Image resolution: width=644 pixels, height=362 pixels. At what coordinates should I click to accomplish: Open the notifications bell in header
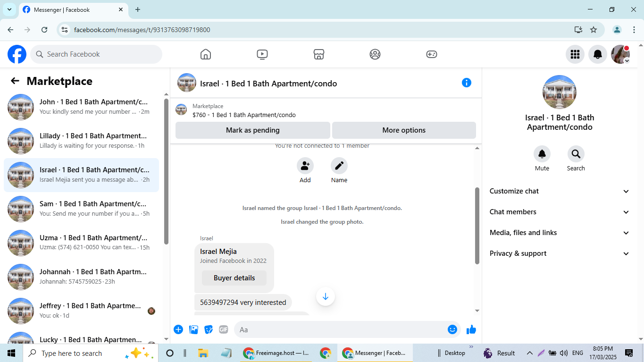point(598,54)
